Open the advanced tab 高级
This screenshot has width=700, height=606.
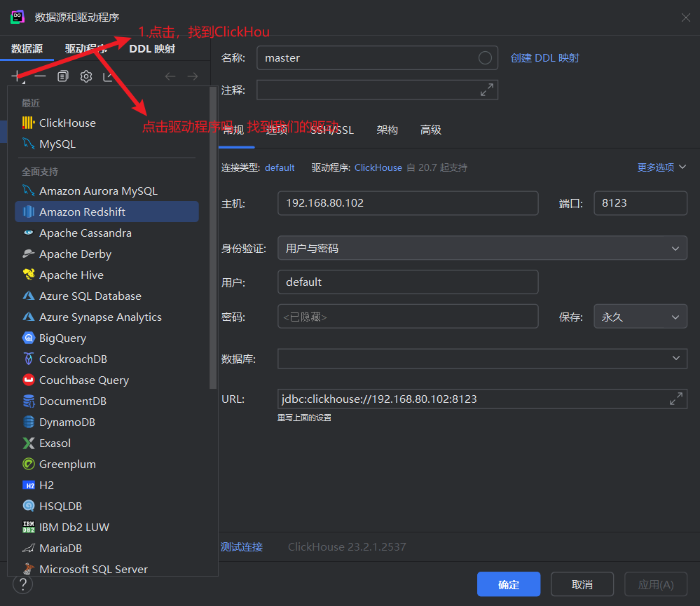tap(431, 130)
